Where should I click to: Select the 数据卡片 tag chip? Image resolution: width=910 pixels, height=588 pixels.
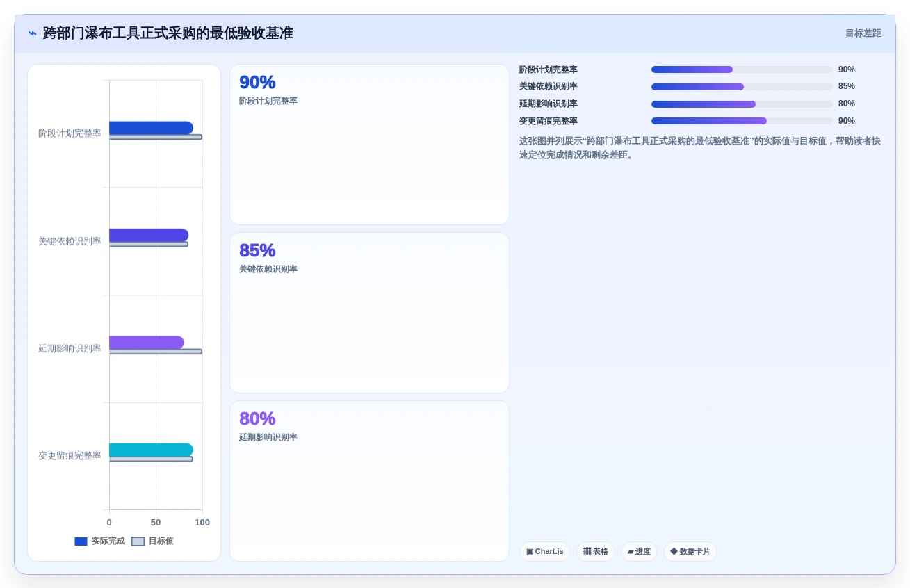690,551
